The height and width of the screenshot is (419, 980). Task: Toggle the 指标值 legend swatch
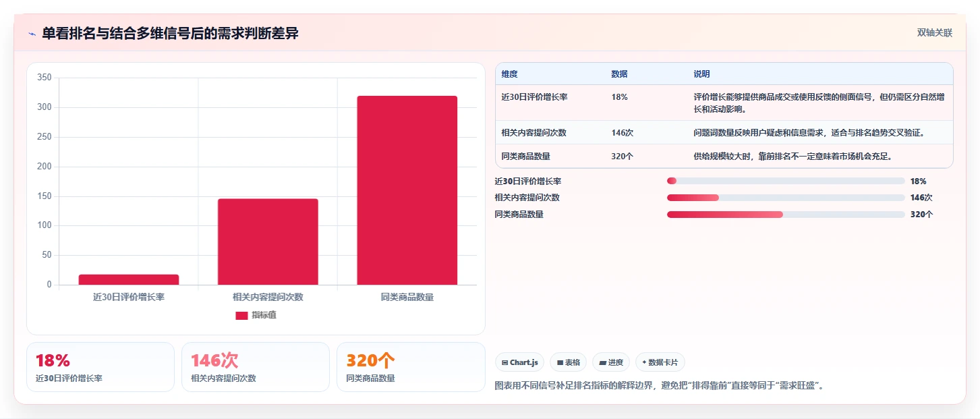pos(241,315)
